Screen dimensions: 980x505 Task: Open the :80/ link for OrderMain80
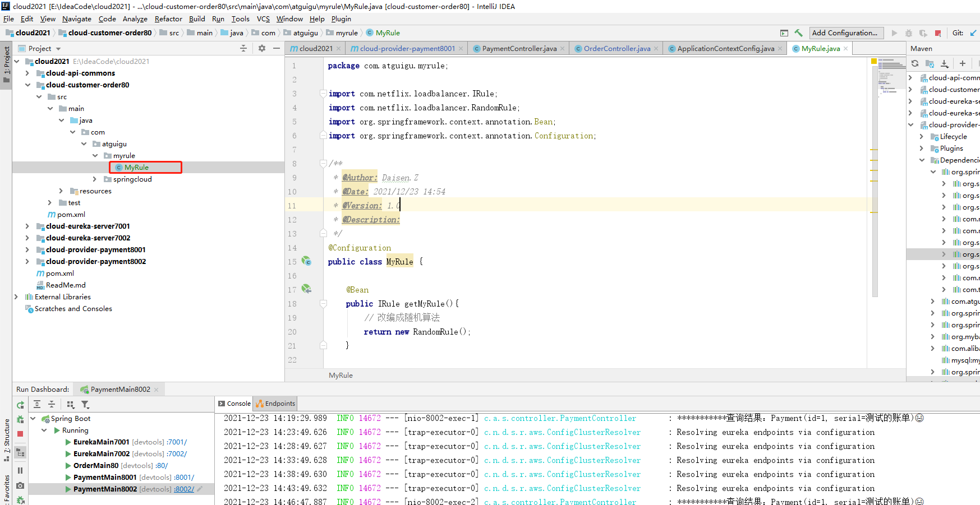point(162,466)
